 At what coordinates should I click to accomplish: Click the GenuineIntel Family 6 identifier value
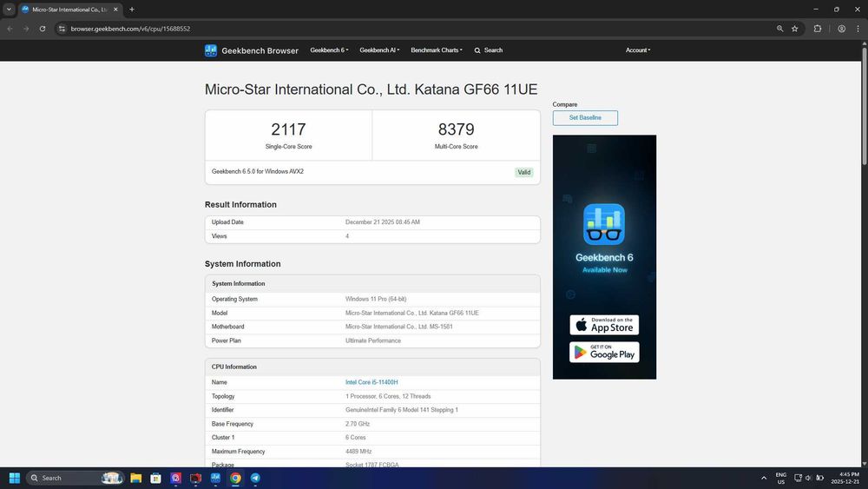pos(401,410)
